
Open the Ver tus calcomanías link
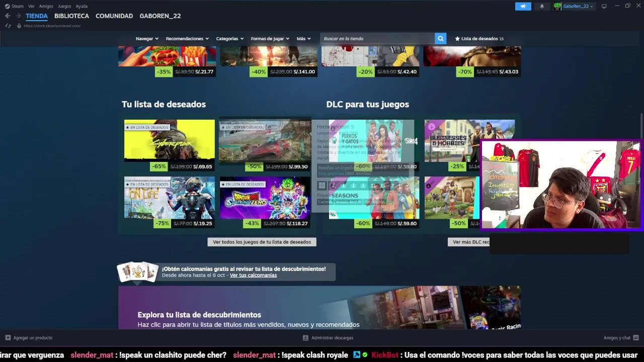point(253,275)
